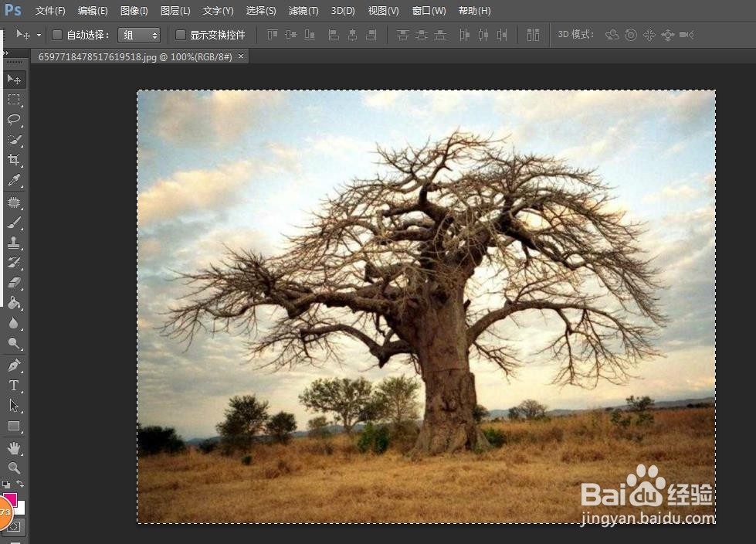
Task: Click the Distribute right edges icon
Action: point(502,35)
